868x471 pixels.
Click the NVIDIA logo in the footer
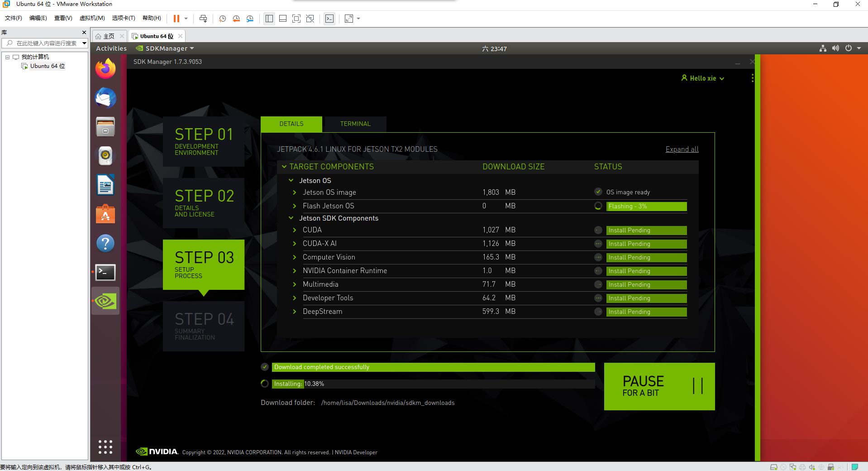pyautogui.click(x=156, y=452)
